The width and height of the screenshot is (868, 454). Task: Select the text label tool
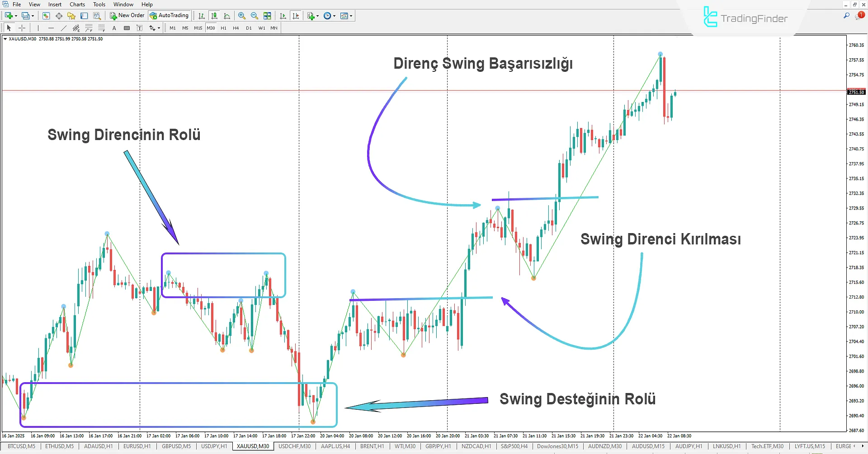(x=139, y=28)
